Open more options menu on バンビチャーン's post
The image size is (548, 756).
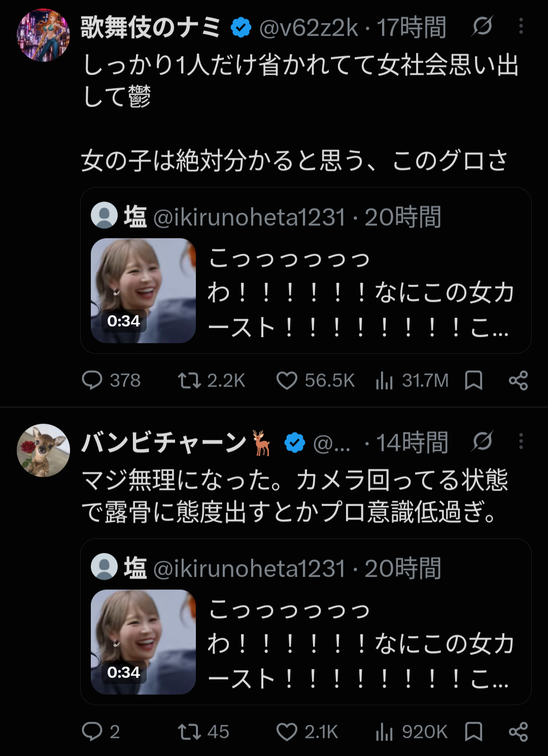(x=521, y=441)
